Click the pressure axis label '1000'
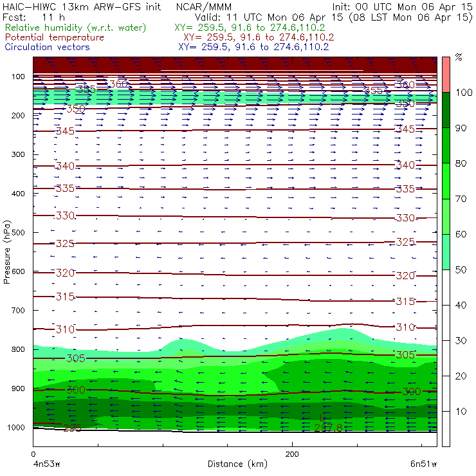476x476 pixels. pos(16,428)
